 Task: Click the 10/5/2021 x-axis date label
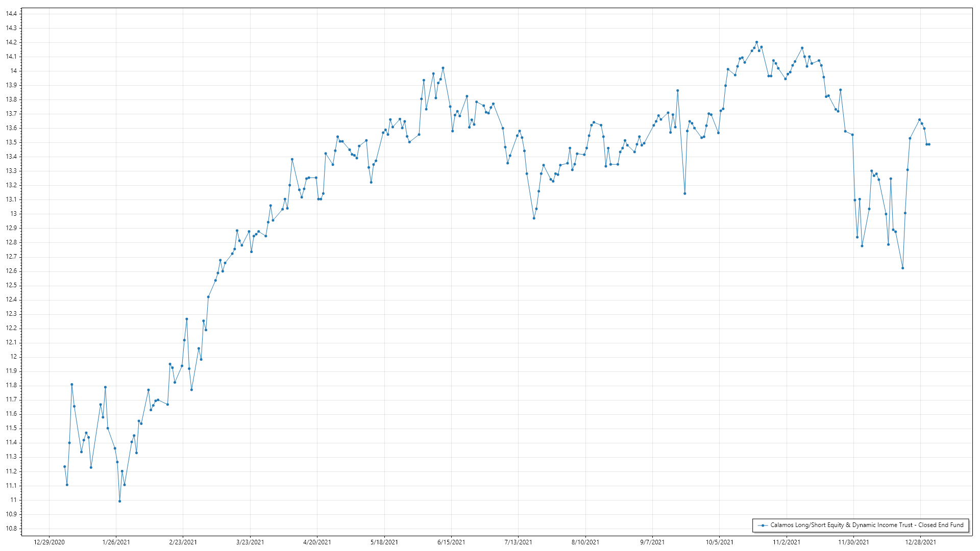pos(719,542)
